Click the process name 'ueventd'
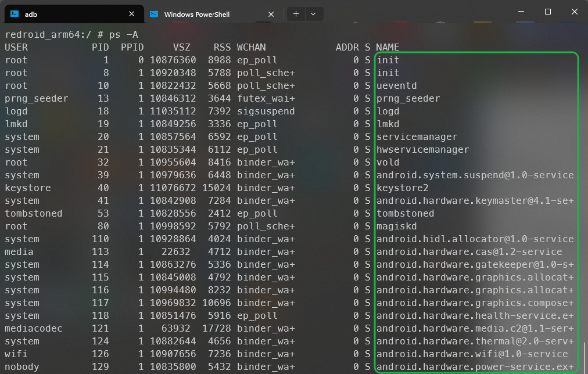This screenshot has width=588, height=374. 396,86
